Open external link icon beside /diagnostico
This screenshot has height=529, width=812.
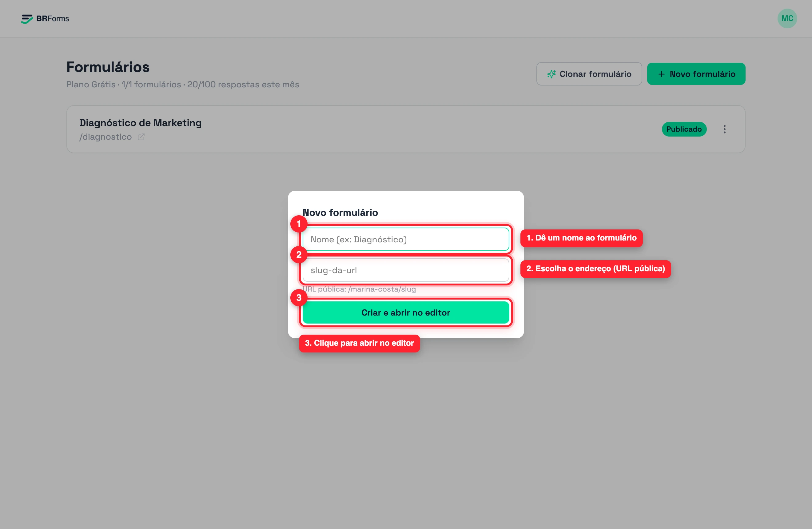pyautogui.click(x=141, y=137)
